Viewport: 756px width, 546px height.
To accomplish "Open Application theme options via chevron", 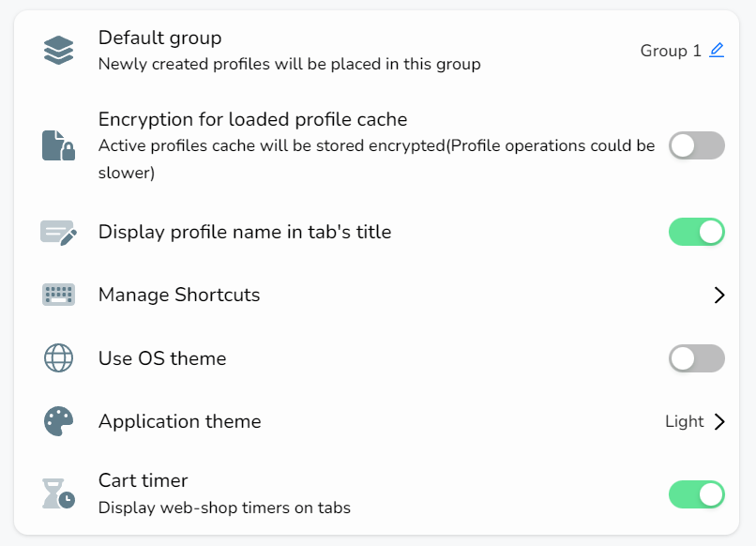I will coord(719,421).
